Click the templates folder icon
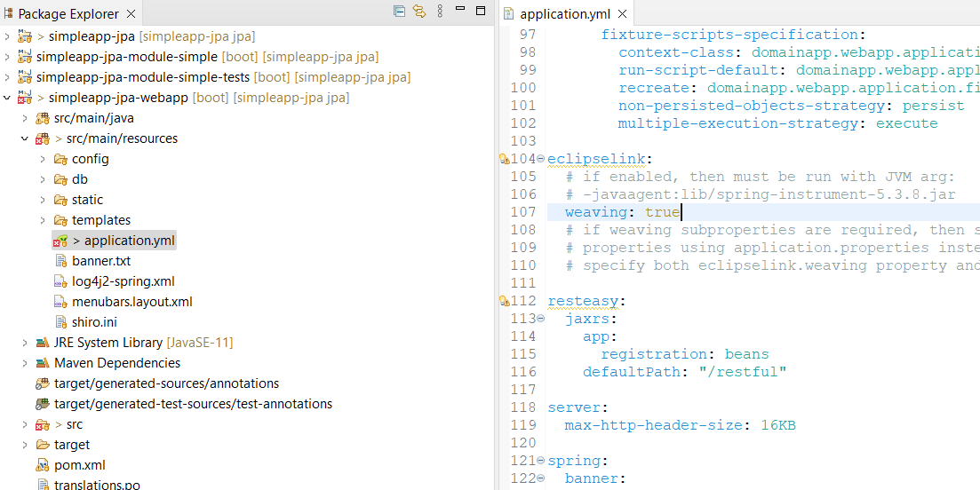This screenshot has width=980, height=490. tap(60, 220)
